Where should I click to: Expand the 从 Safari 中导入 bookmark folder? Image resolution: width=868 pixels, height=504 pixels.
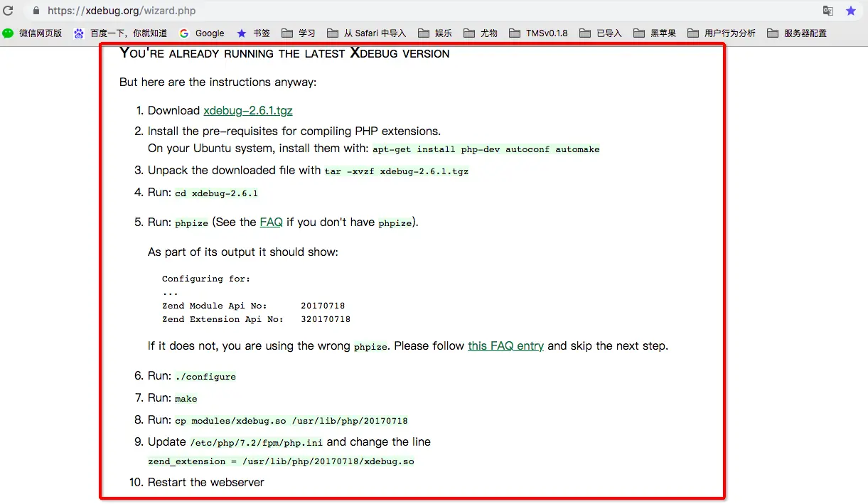367,33
